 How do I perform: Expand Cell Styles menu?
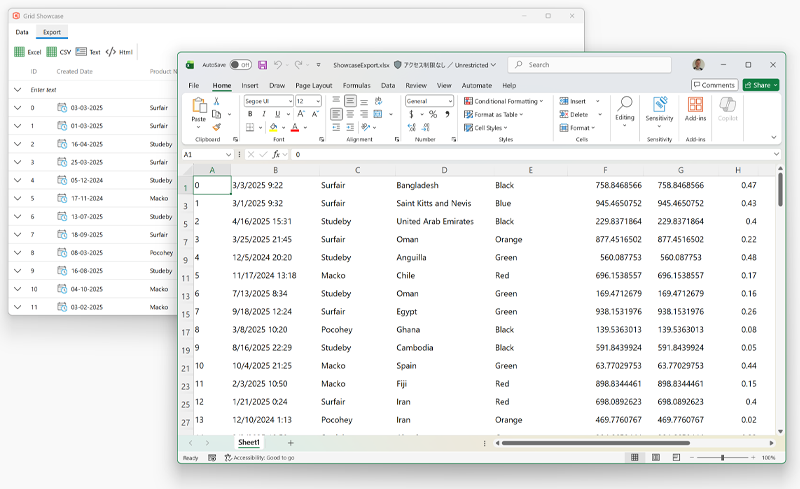486,128
